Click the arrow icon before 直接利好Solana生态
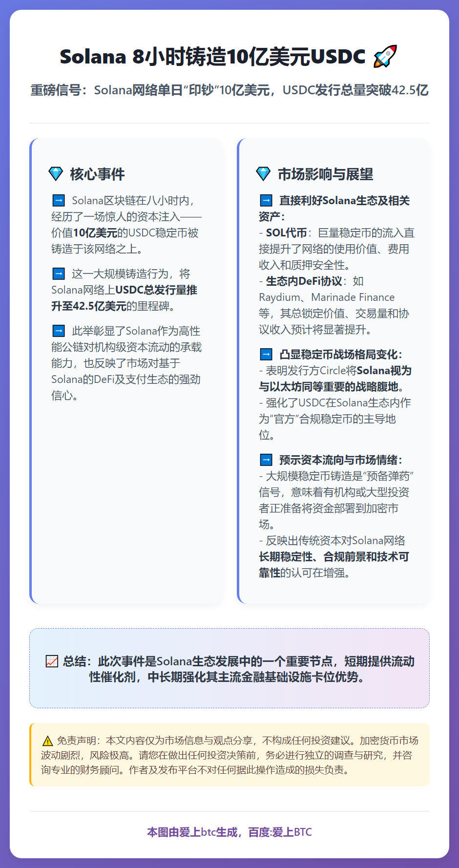This screenshot has height=868, width=459. click(x=266, y=200)
